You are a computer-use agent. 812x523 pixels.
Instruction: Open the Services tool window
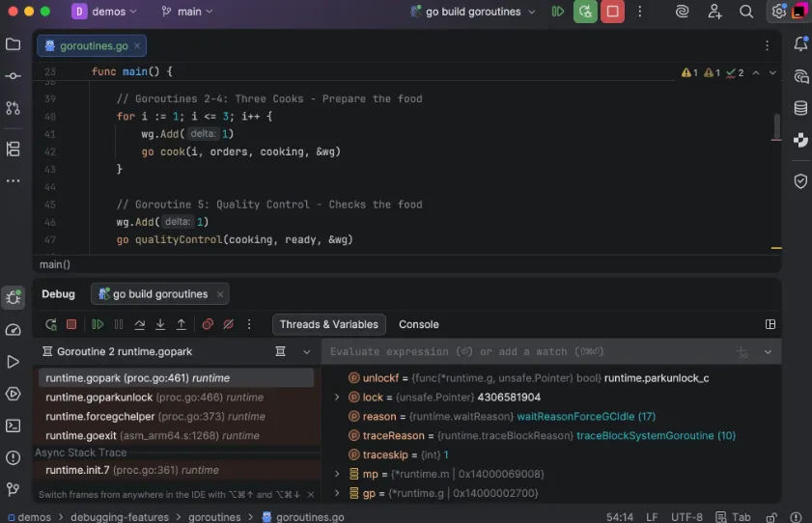coord(13,394)
